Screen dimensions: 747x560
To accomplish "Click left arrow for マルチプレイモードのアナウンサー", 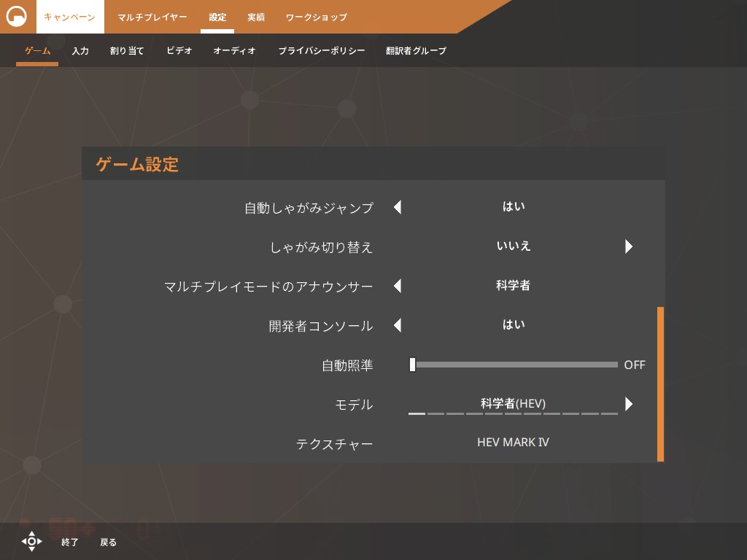I will [398, 286].
